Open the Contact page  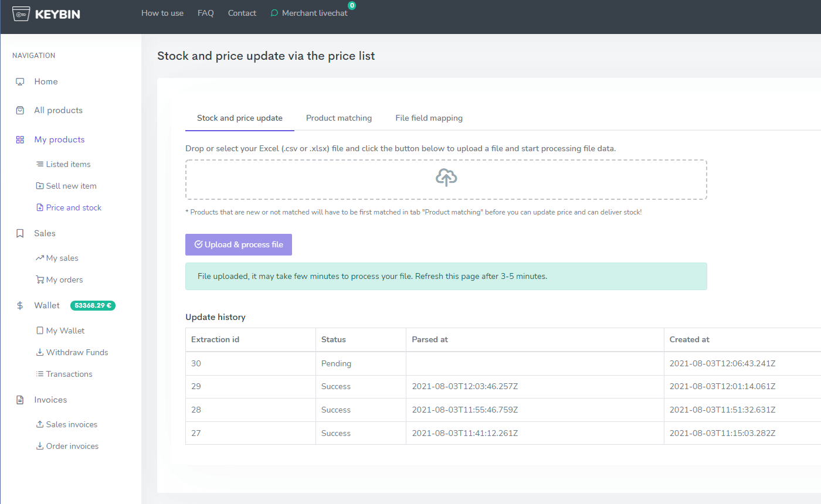coord(242,13)
